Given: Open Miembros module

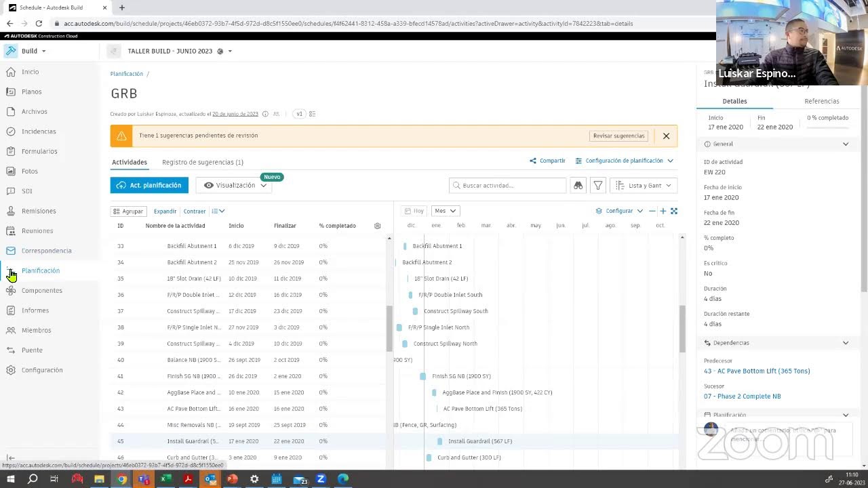Looking at the screenshot, I should pos(36,330).
